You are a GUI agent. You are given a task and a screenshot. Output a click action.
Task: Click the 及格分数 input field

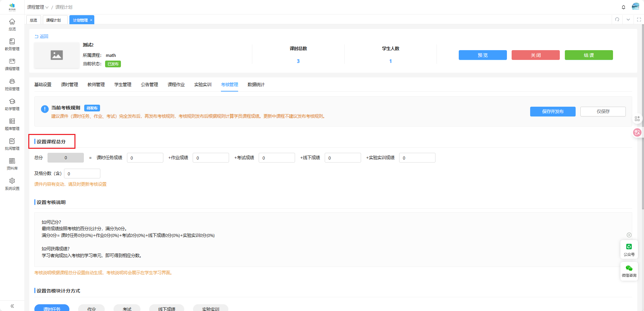pyautogui.click(x=82, y=174)
